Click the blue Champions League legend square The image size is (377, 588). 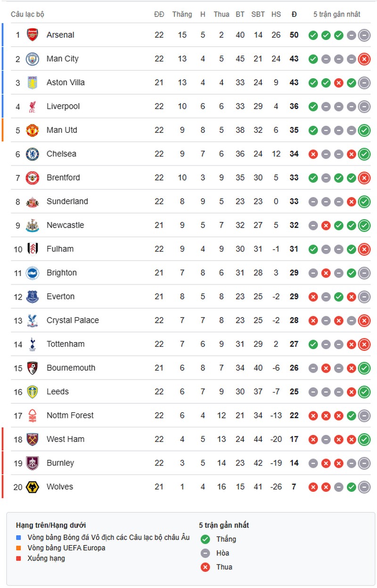pos(18,537)
